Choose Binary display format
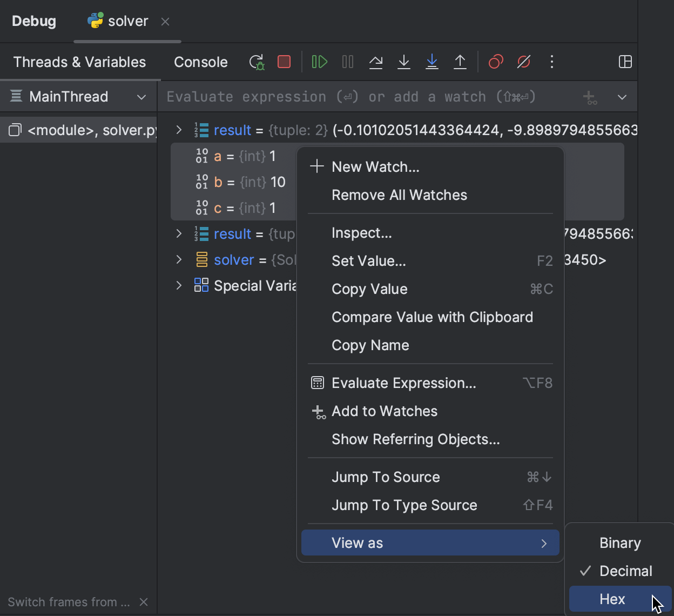 coord(619,543)
